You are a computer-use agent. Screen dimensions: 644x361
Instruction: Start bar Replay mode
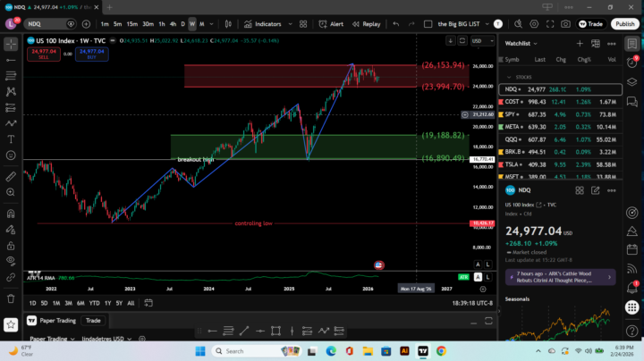pos(367,24)
